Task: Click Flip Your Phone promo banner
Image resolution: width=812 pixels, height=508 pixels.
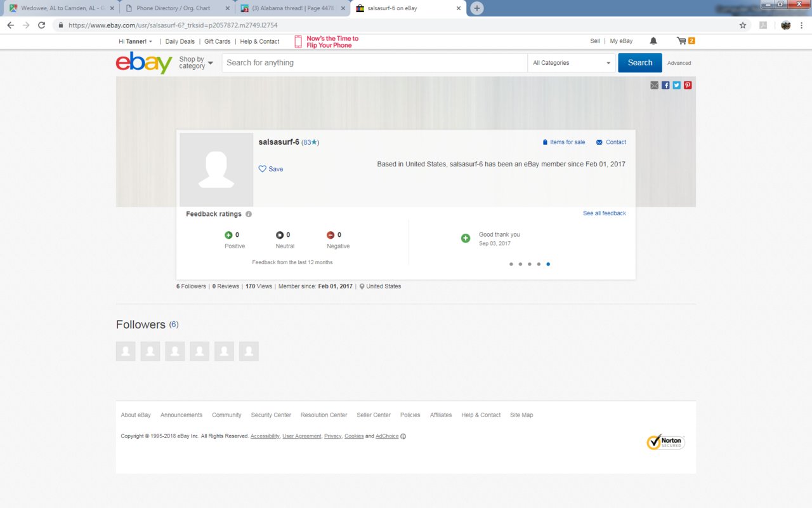Action: coord(327,42)
